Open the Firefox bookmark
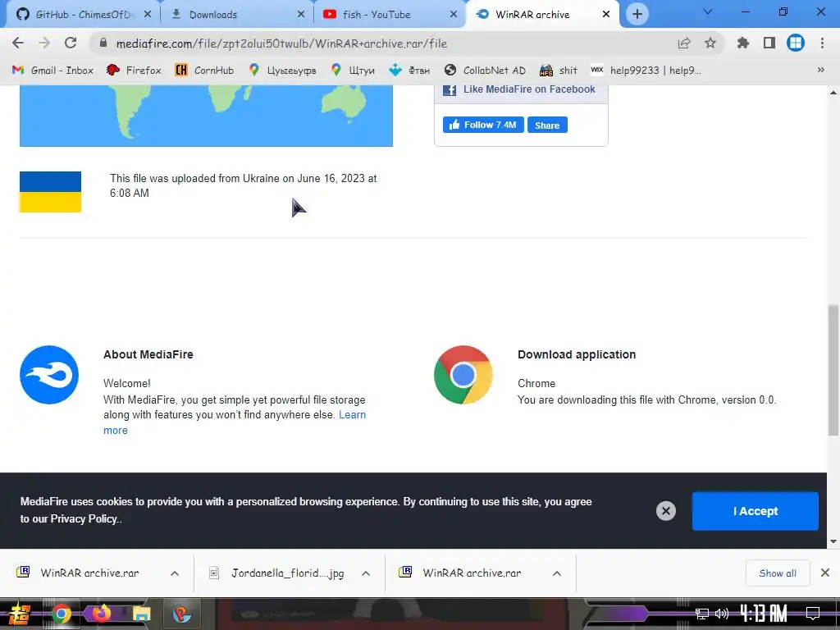 (134, 71)
